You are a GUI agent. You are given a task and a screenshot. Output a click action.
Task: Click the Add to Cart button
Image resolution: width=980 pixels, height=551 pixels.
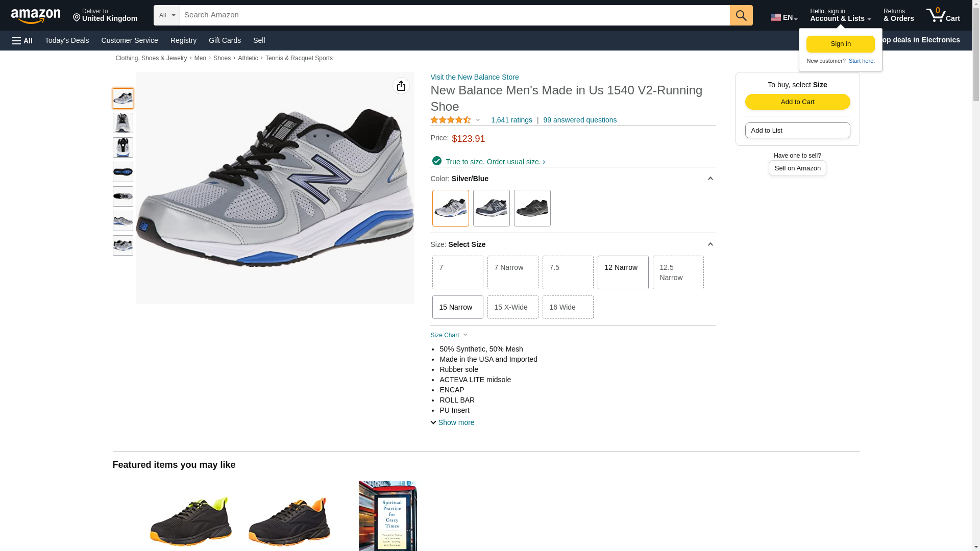point(797,102)
